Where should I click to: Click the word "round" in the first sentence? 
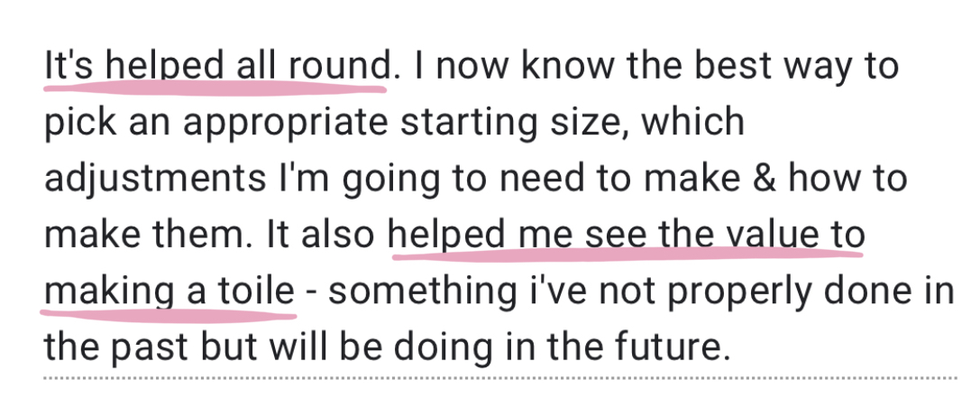pyautogui.click(x=338, y=68)
